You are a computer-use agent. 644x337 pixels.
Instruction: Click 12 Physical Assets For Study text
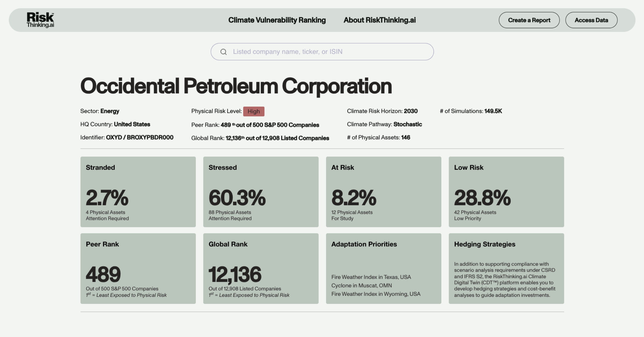click(x=352, y=215)
